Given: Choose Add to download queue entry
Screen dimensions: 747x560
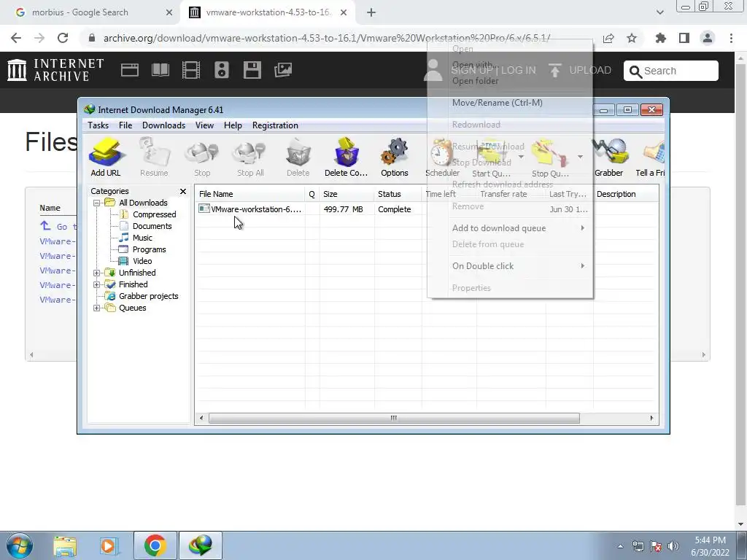Looking at the screenshot, I should coord(510,228).
